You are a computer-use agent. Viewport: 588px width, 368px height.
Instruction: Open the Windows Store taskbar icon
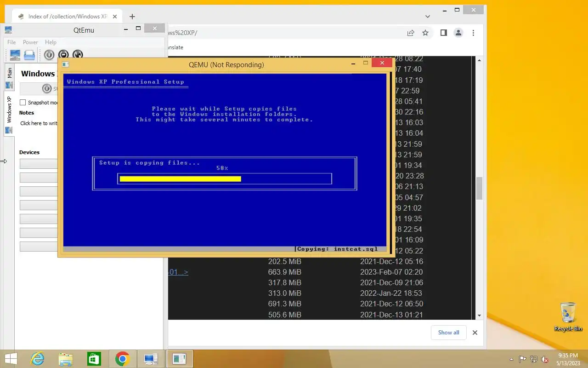click(94, 359)
